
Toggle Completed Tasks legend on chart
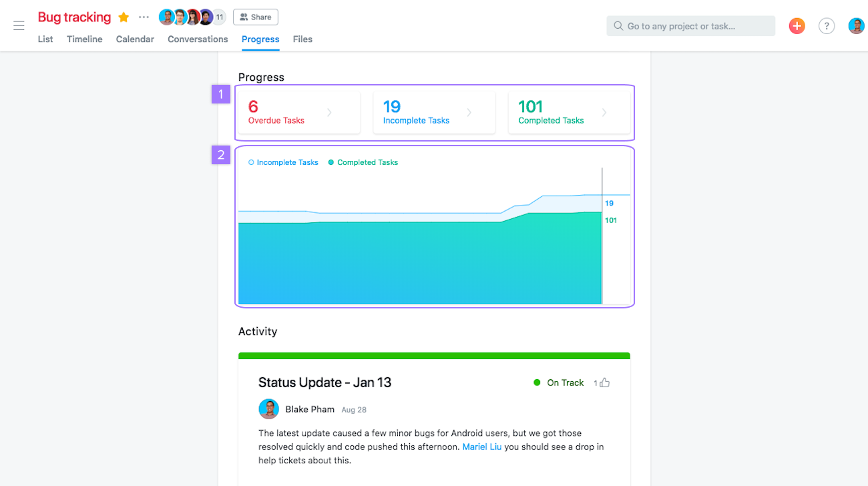tap(363, 162)
